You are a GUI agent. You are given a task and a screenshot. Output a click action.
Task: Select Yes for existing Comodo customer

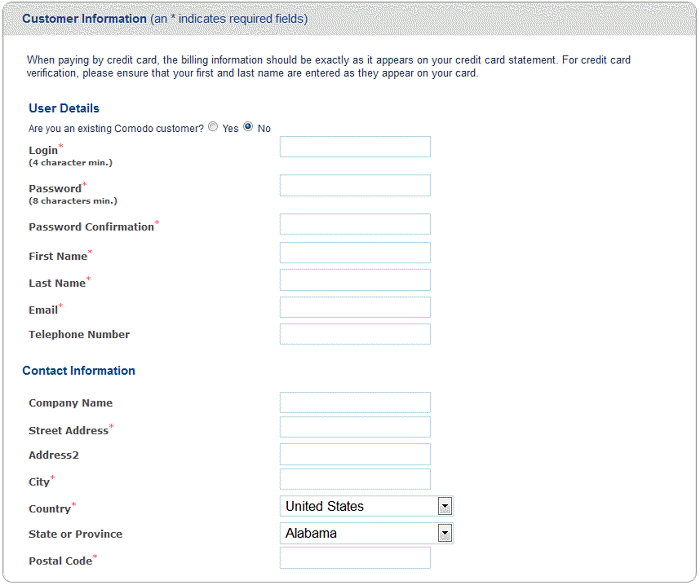pos(213,127)
